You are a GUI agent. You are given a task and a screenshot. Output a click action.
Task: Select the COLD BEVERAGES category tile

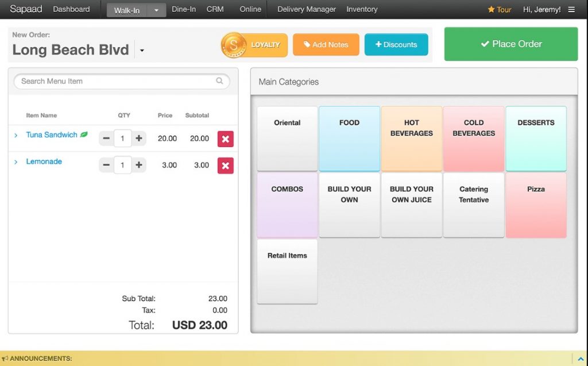click(474, 138)
